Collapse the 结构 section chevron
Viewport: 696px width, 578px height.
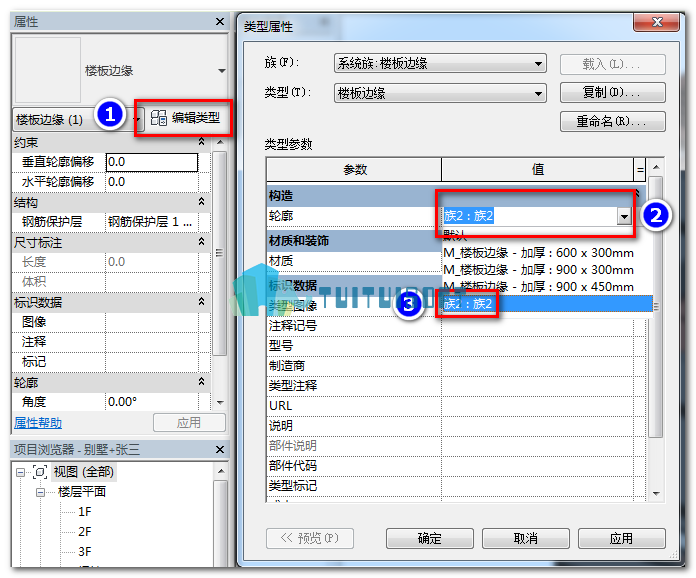pos(202,202)
